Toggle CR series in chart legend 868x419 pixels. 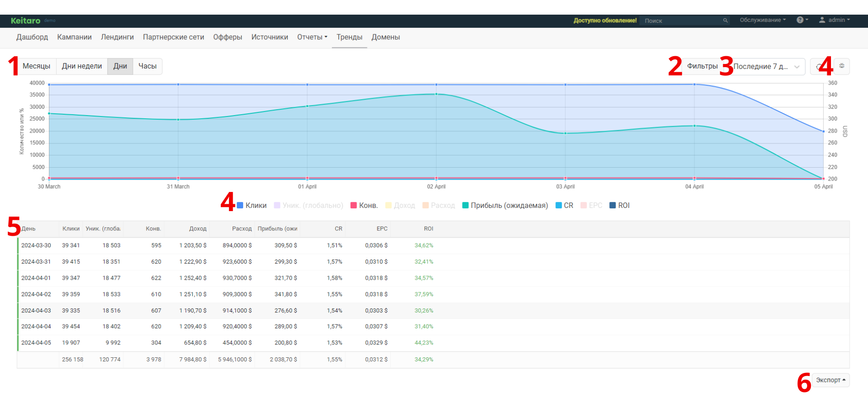pos(564,206)
